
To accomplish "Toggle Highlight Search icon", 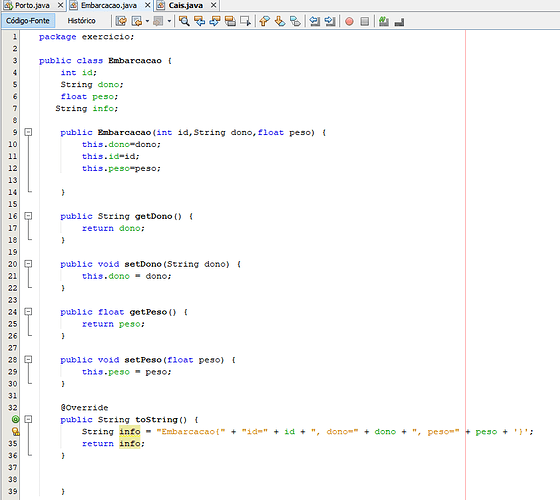I will click(x=230, y=21).
